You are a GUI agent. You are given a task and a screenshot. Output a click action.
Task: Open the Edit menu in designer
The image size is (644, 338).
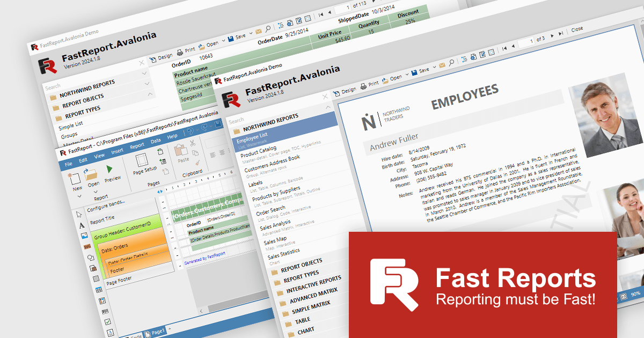point(83,159)
